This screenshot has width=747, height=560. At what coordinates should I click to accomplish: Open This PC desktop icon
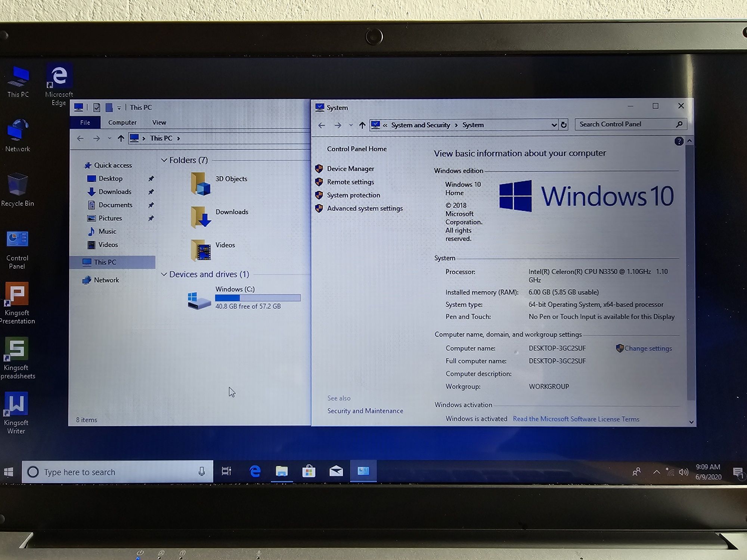tap(18, 82)
